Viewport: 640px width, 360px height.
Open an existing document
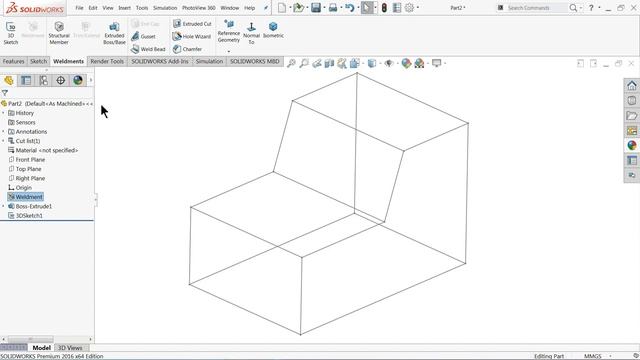[298, 8]
